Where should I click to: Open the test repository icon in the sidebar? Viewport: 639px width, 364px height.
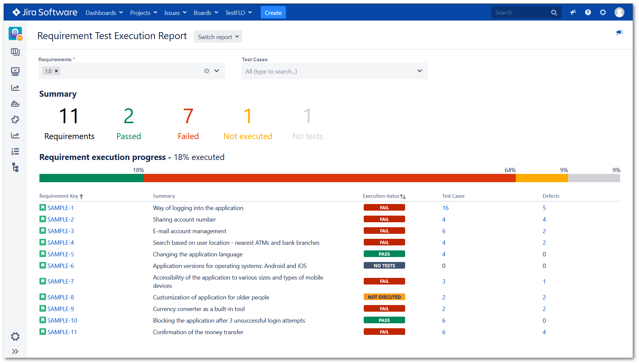[x=15, y=71]
